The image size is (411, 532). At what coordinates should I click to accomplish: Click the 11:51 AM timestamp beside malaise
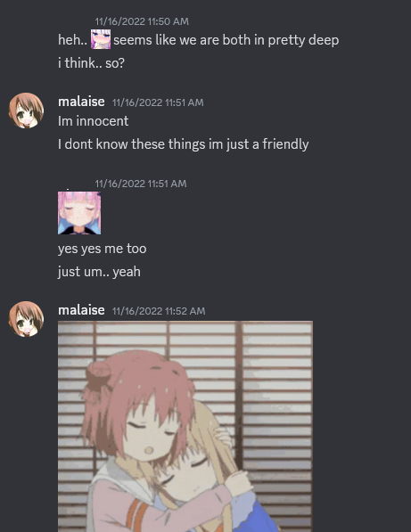point(158,102)
